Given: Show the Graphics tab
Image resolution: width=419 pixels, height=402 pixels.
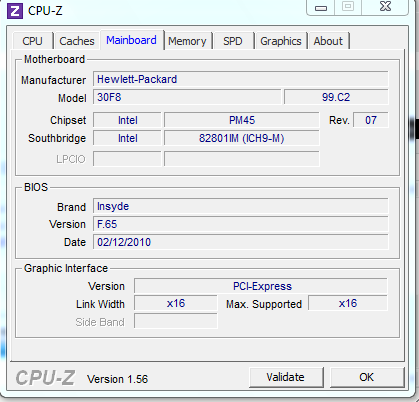Looking at the screenshot, I should (x=281, y=41).
